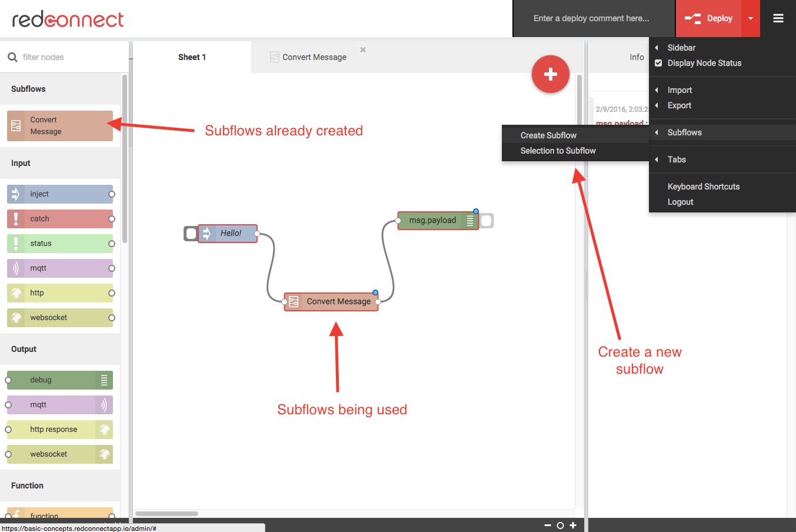Switch to the Convert Message tab
The height and width of the screenshot is (532, 796).
point(308,56)
